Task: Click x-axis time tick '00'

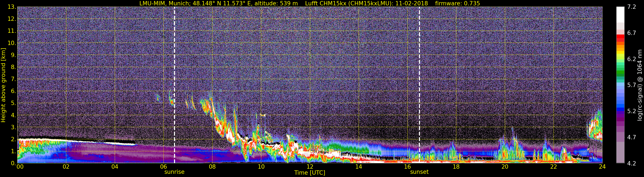Action: pos(20,167)
